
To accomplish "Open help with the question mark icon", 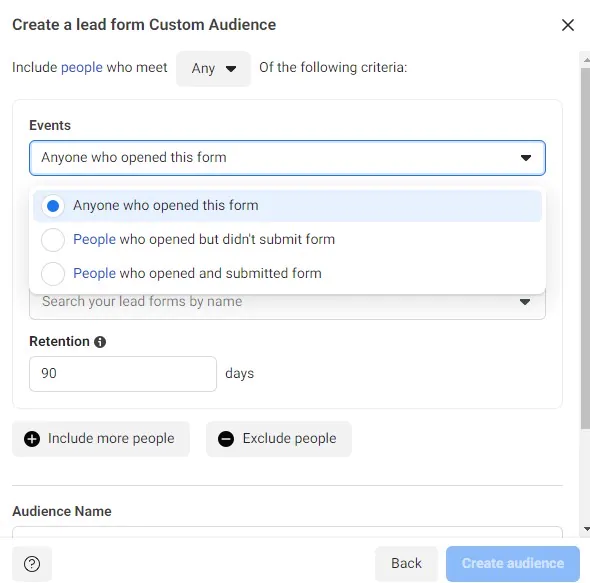I will (x=32, y=564).
